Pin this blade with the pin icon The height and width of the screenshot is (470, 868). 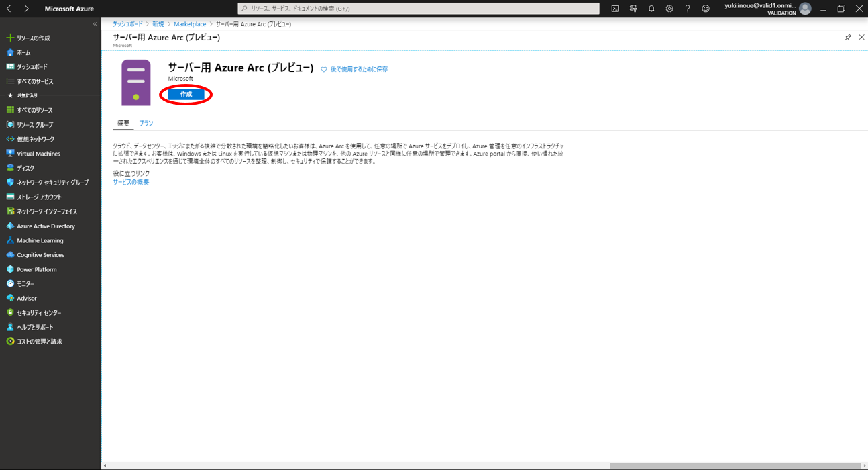(848, 37)
